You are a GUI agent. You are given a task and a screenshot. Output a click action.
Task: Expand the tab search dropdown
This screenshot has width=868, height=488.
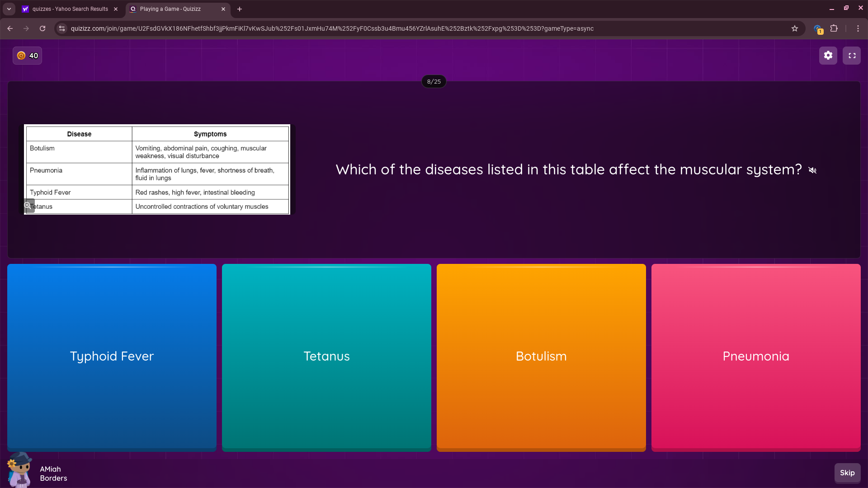point(9,9)
